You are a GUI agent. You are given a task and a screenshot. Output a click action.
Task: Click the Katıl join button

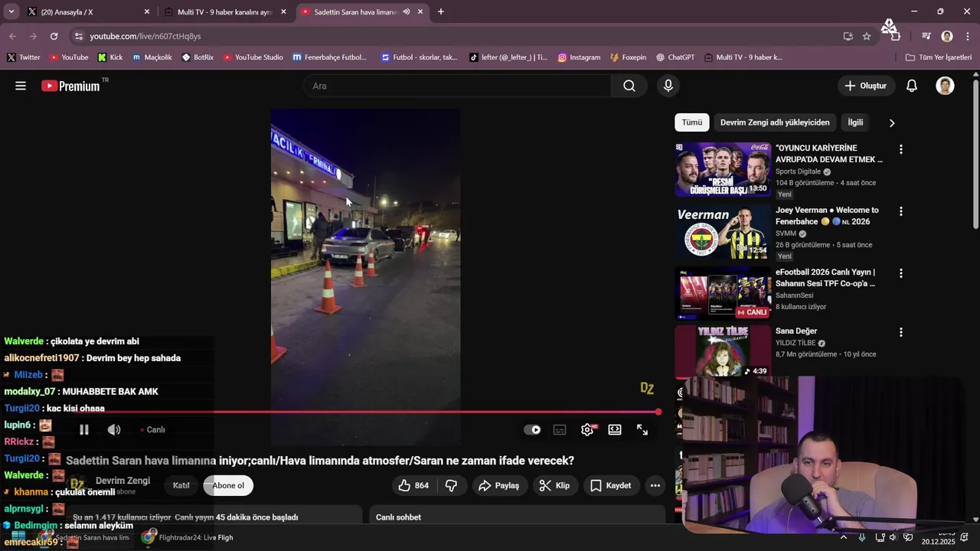click(x=181, y=485)
